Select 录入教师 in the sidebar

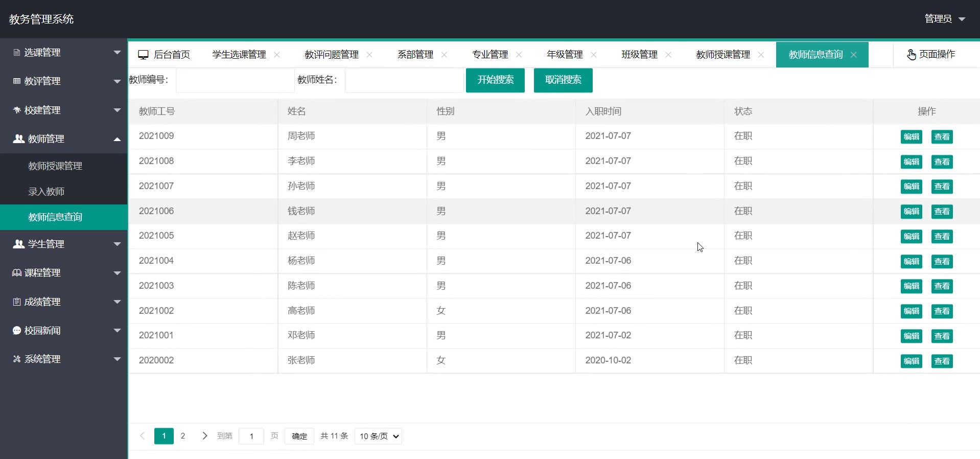[x=46, y=192]
